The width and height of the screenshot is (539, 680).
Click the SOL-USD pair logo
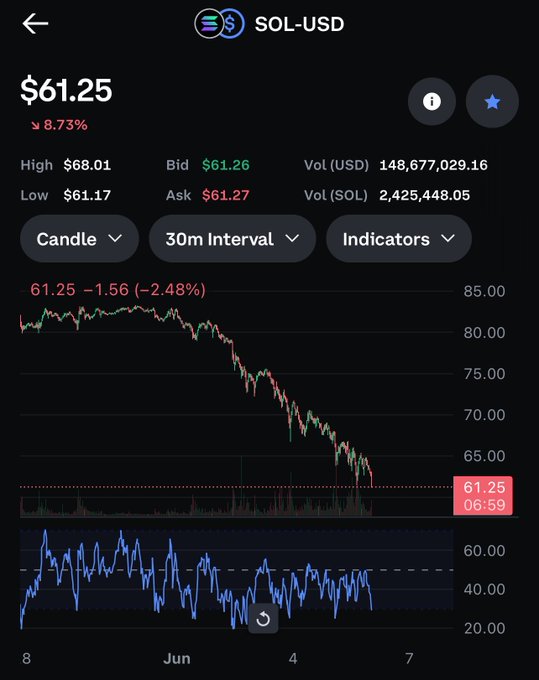coord(219,24)
